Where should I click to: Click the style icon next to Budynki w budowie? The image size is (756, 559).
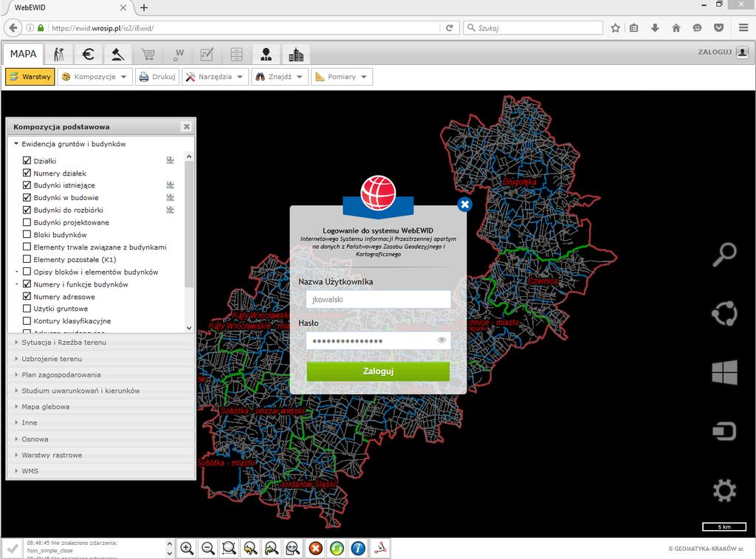[171, 198]
